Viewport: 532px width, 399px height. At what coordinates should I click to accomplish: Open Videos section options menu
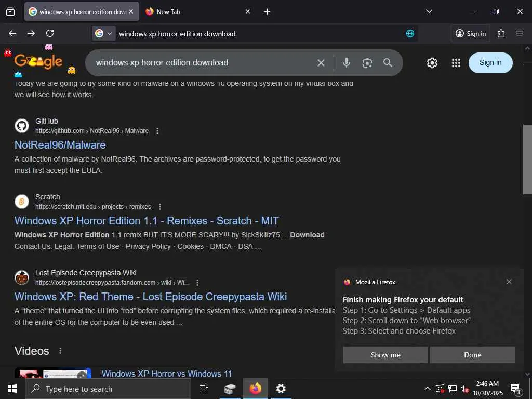pos(60,351)
